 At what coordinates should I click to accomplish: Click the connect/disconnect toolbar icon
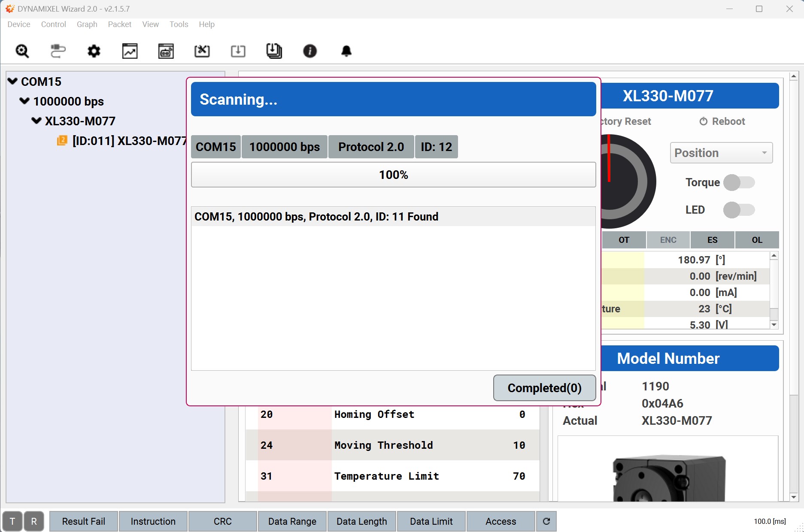[x=58, y=51]
